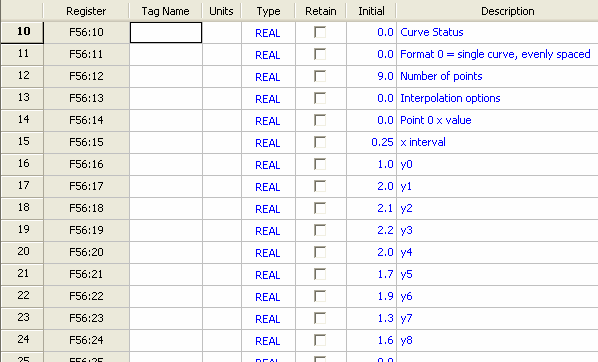Screen dimensions: 598x362
Task: Toggle Retain checkbox for F56:24
Action: point(320,340)
